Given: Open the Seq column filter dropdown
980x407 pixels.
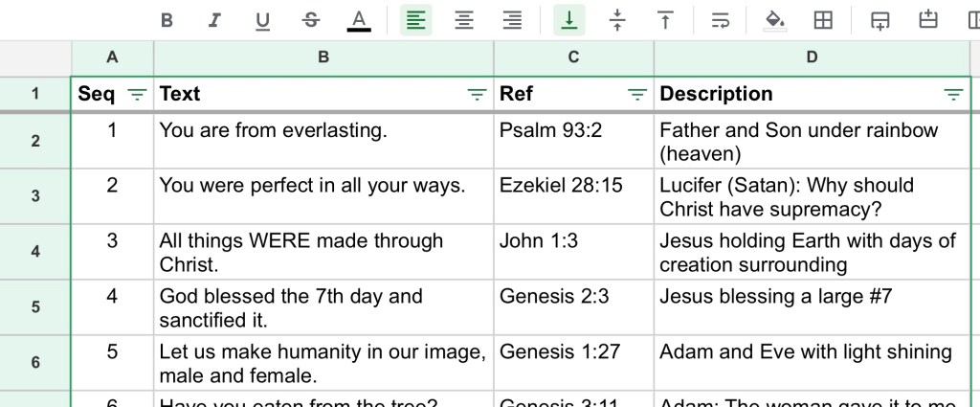Looking at the screenshot, I should click(x=137, y=94).
